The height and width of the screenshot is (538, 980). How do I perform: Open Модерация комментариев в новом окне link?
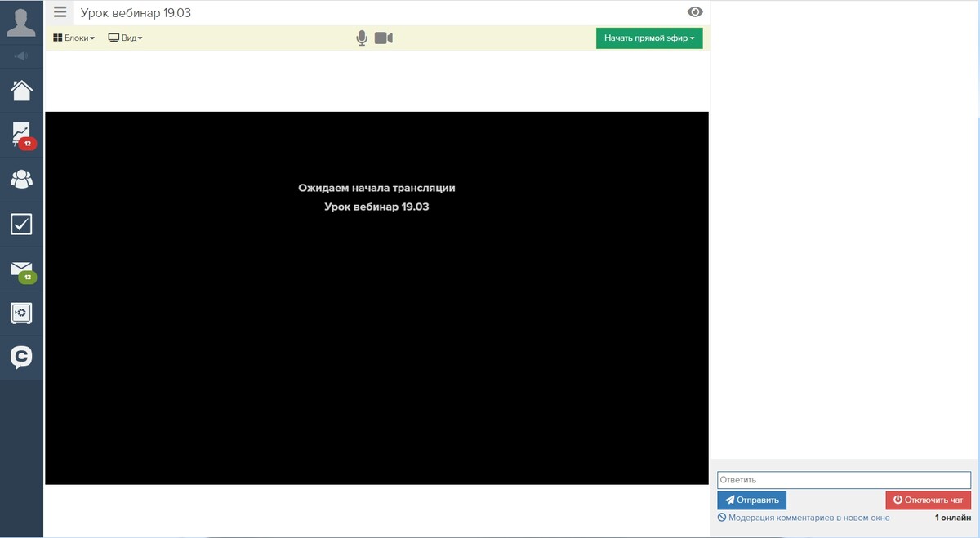[x=804, y=518]
